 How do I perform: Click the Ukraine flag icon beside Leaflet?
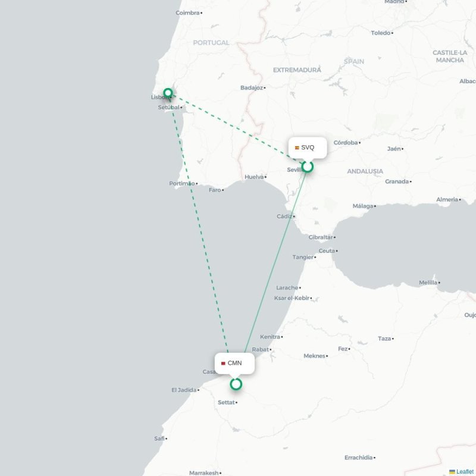pos(452,472)
